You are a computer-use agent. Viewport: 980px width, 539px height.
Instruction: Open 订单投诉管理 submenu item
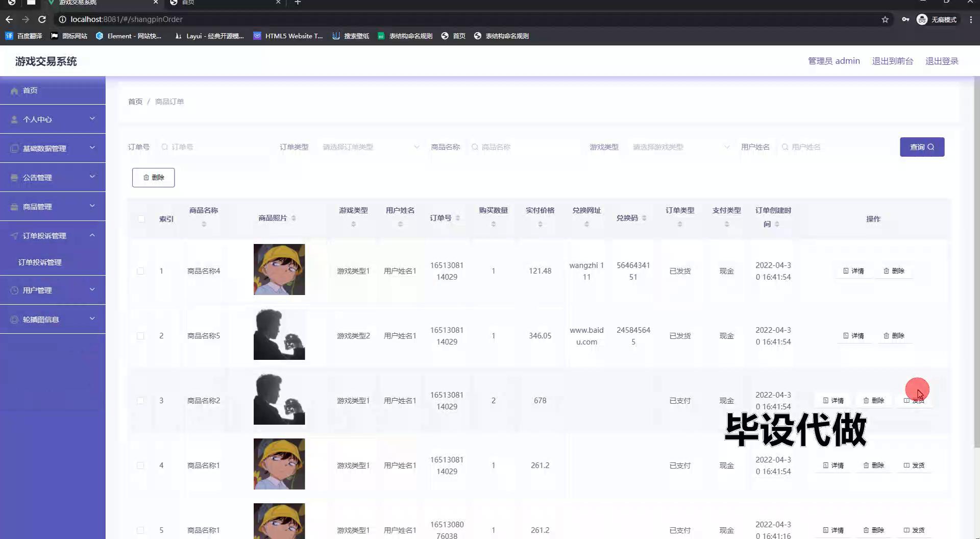pyautogui.click(x=40, y=262)
